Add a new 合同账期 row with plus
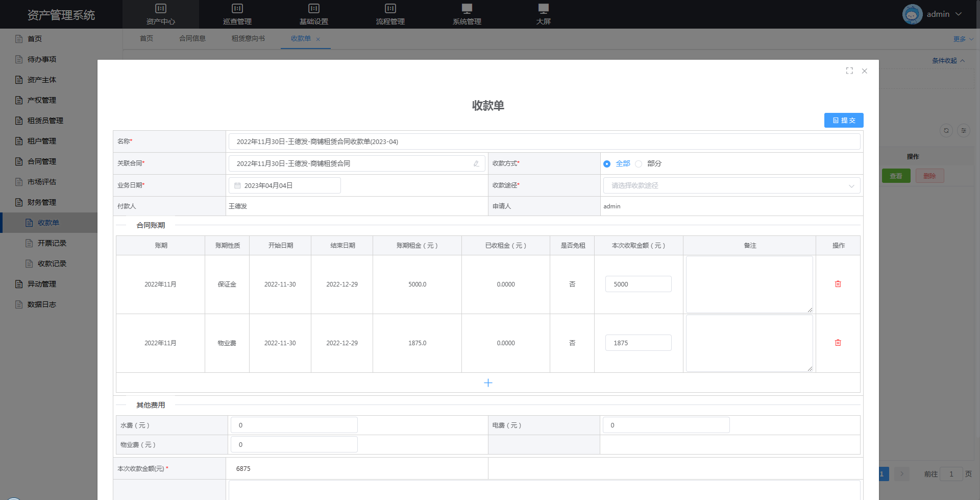Screen dimensions: 980x500 tap(488, 383)
